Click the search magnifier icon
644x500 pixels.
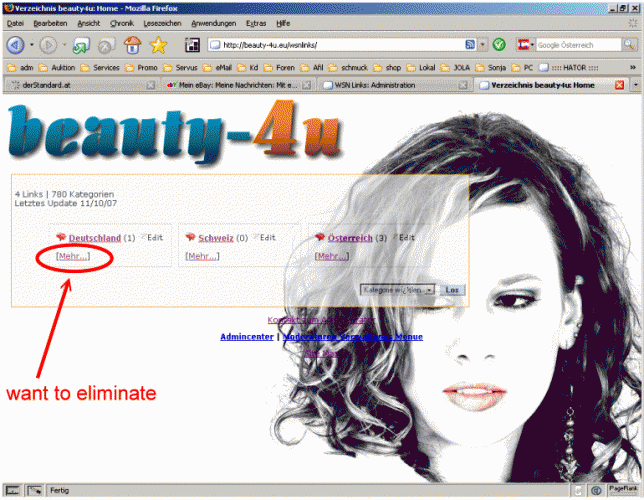click(x=627, y=45)
